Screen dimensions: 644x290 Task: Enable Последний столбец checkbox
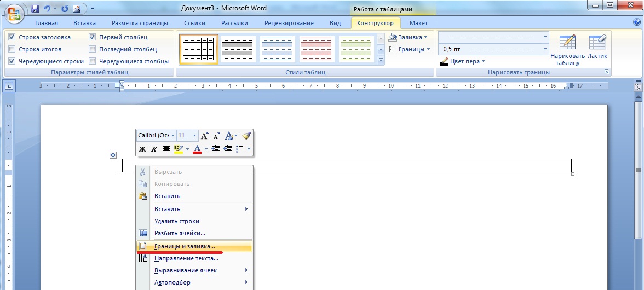(93, 49)
